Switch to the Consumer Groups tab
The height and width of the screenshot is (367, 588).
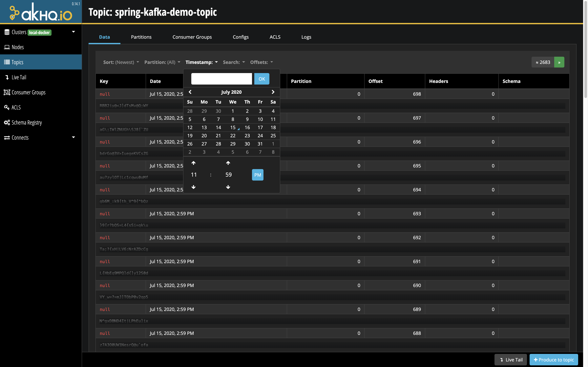point(192,37)
